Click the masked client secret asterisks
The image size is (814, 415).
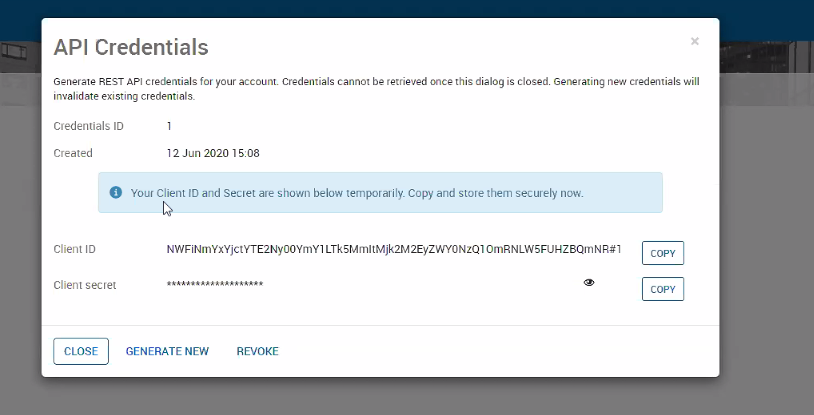click(x=215, y=286)
